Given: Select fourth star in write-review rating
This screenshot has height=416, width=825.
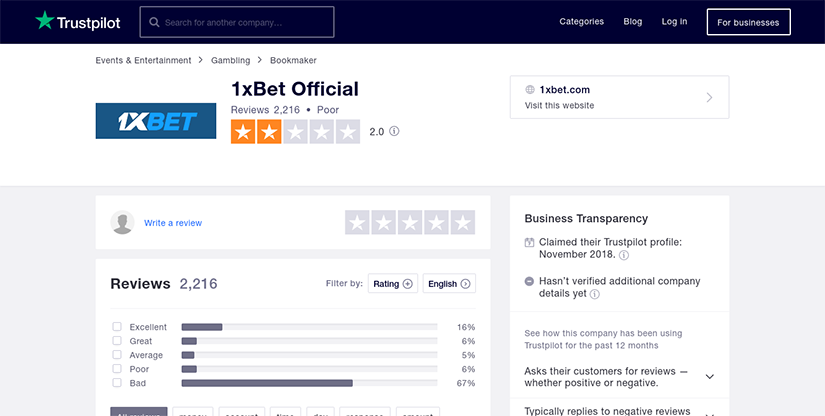Looking at the screenshot, I should click(x=437, y=222).
